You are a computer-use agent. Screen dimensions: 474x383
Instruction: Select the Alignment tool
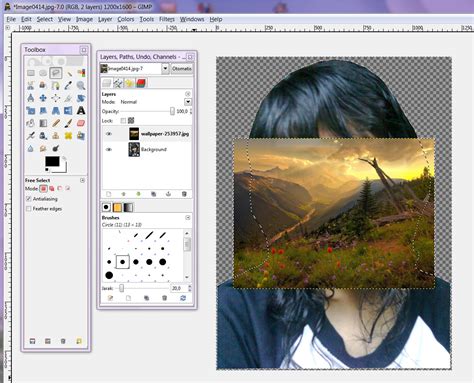click(56, 98)
